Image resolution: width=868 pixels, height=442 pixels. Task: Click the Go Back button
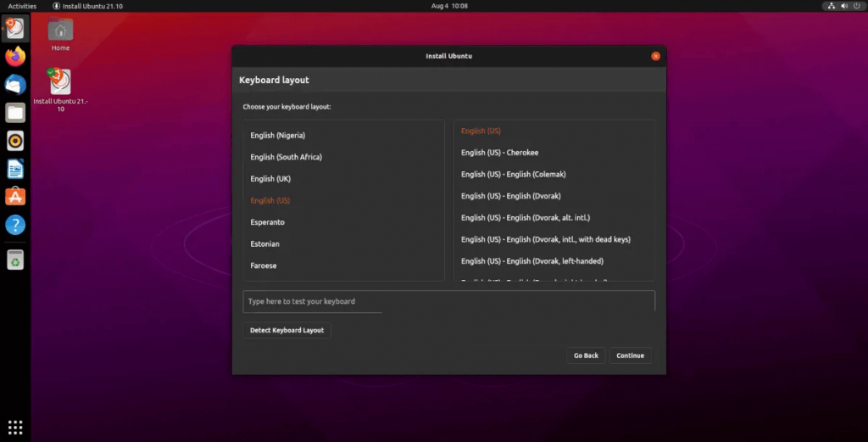586,355
